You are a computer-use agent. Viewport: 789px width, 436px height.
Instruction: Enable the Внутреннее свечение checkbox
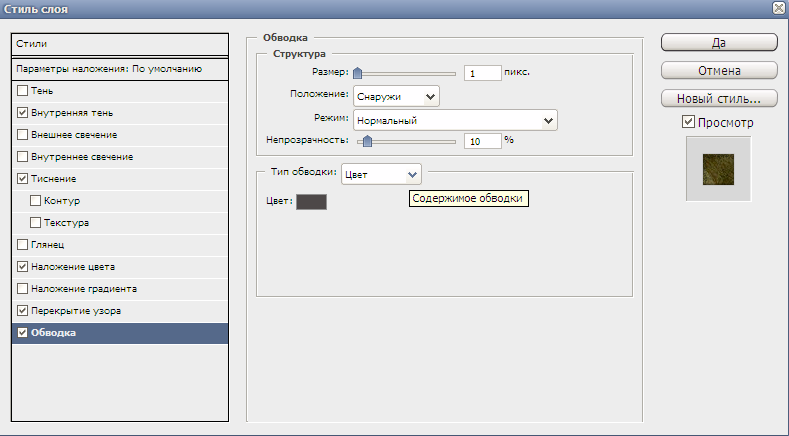(x=22, y=157)
